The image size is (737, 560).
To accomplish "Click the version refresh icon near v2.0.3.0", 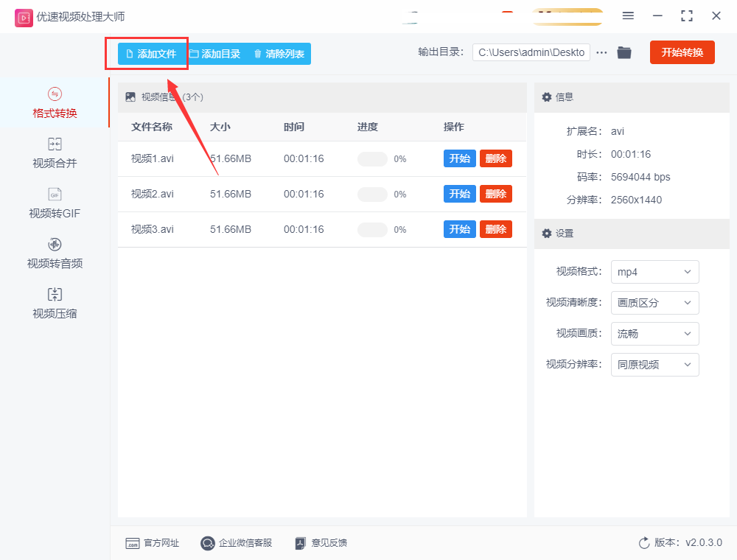I will point(643,543).
